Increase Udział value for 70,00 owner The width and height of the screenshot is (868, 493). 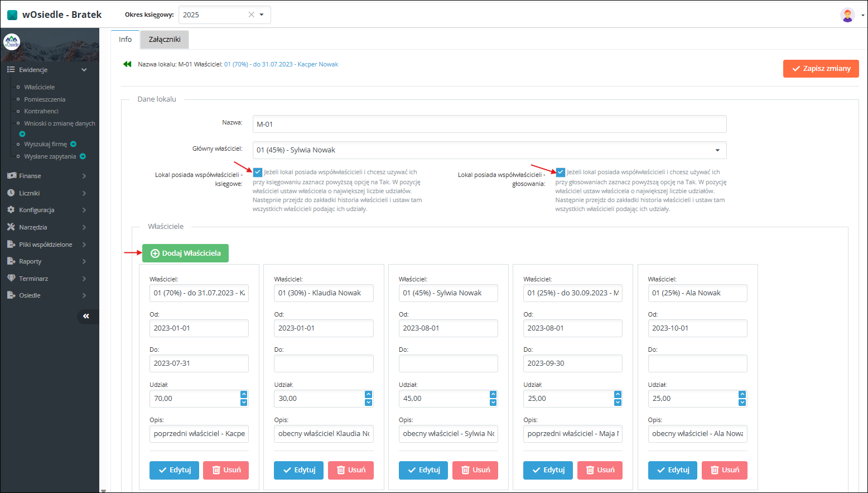pyautogui.click(x=244, y=395)
